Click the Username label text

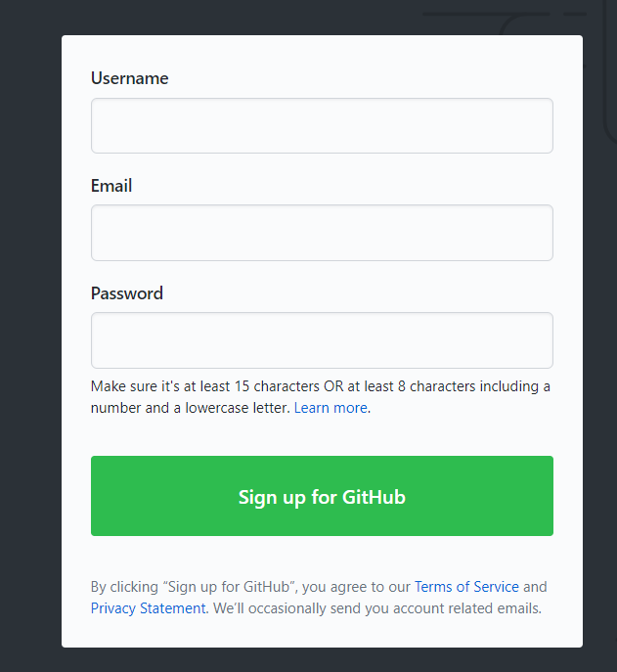129,78
